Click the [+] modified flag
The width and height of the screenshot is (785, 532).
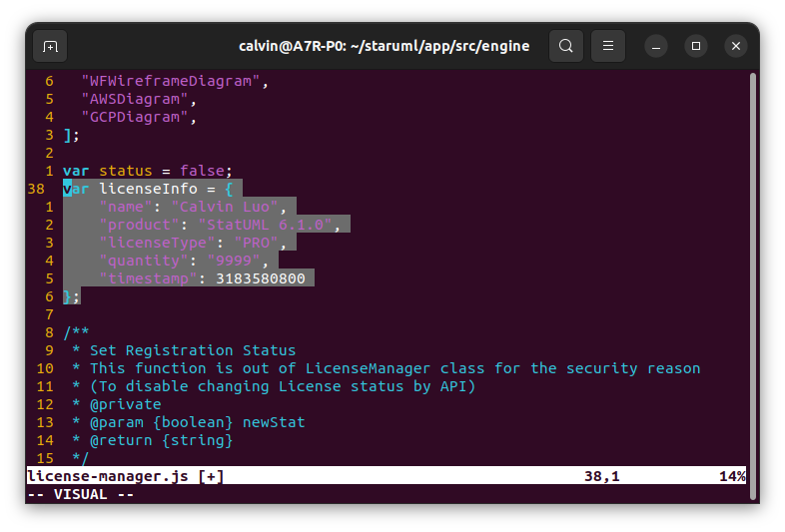211,476
